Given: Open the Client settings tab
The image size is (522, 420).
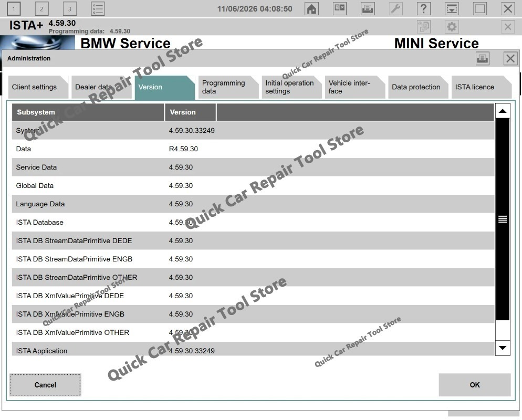Looking at the screenshot, I should point(38,87).
